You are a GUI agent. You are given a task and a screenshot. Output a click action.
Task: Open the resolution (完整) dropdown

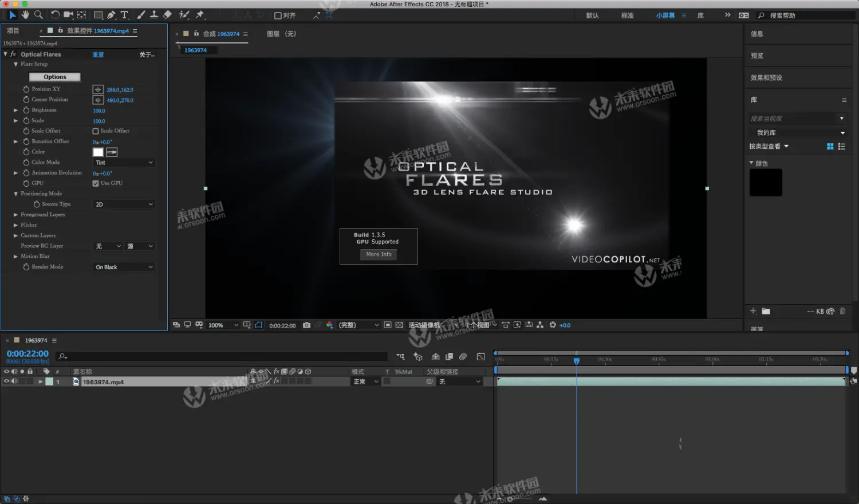(359, 325)
